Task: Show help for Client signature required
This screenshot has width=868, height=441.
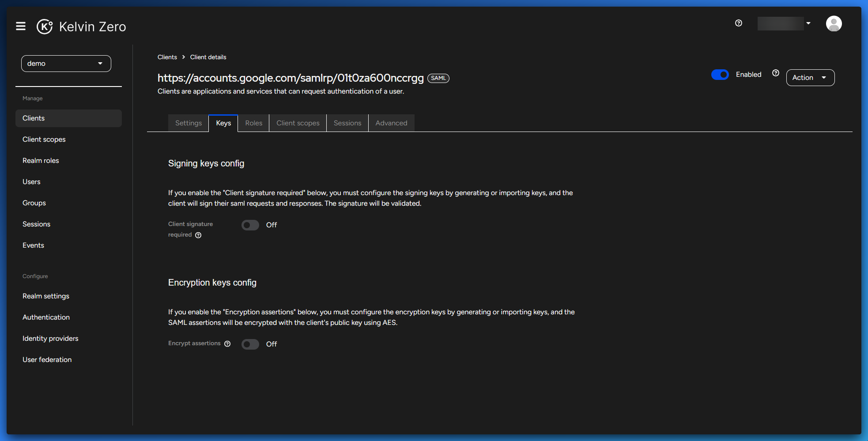Action: 198,235
